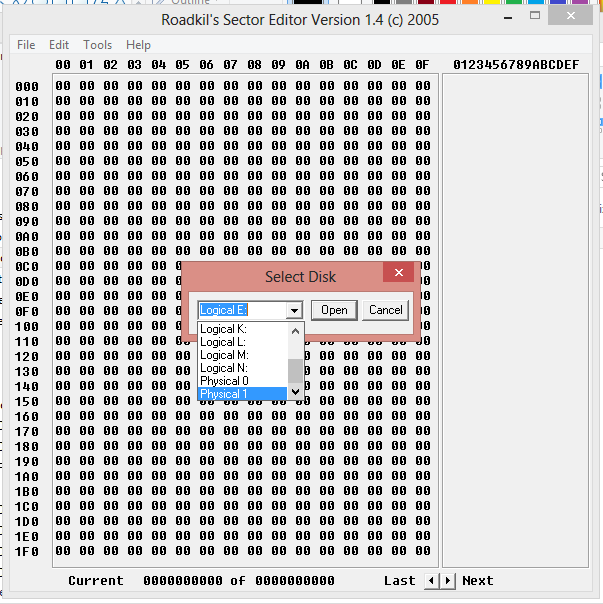The height and width of the screenshot is (604, 603).
Task: Click the 100 row offset label
Action: tap(27, 327)
